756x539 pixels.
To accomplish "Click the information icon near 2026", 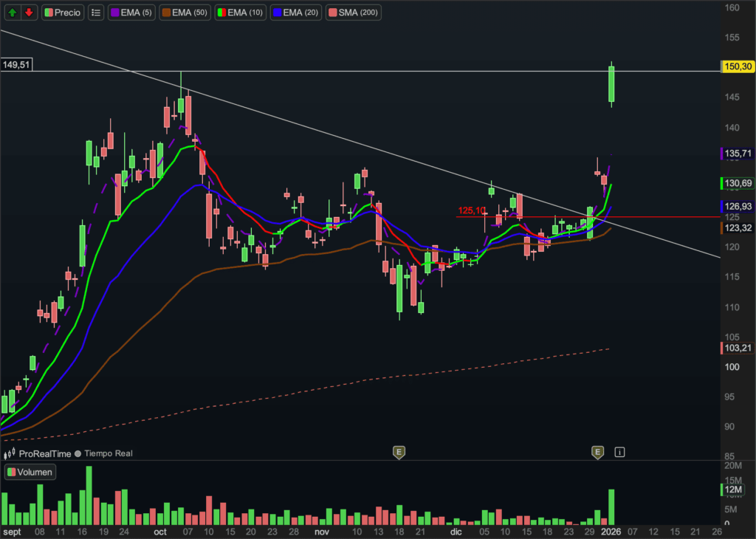I will tap(619, 452).
